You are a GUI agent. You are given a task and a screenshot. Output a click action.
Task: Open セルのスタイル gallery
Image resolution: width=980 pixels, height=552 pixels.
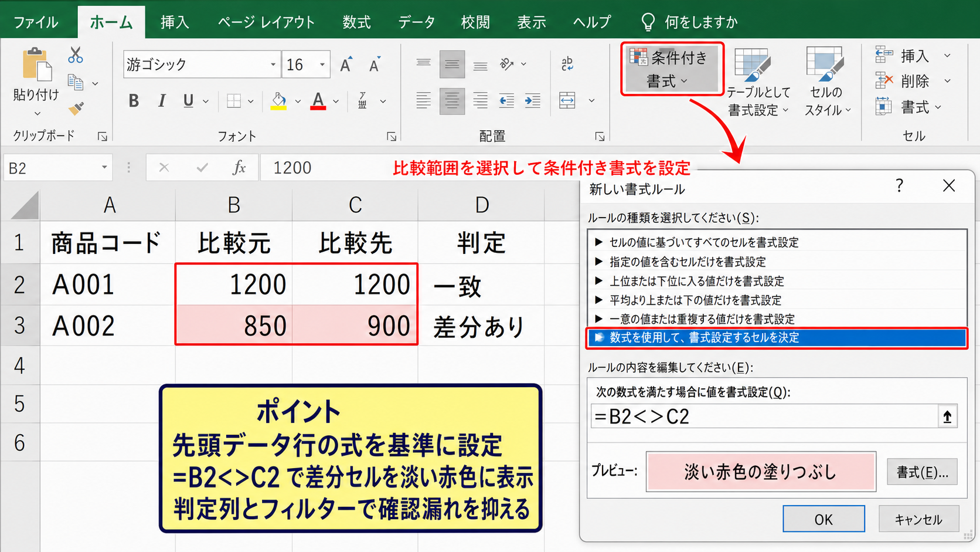pos(826,82)
